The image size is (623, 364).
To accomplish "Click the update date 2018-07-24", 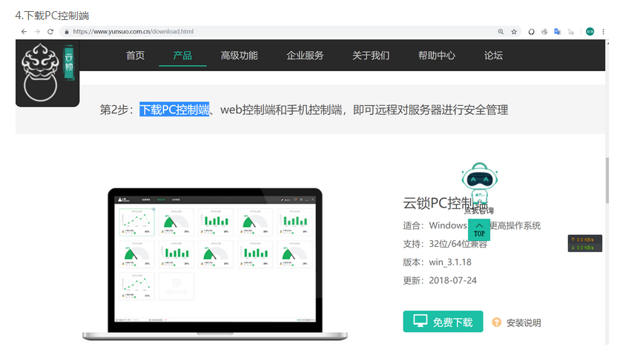I will click(x=452, y=280).
